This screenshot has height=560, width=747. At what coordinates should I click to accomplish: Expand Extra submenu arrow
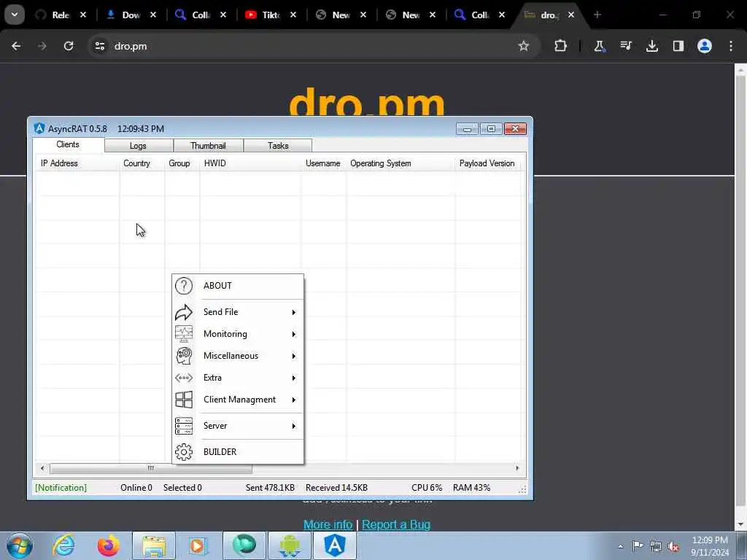294,378
